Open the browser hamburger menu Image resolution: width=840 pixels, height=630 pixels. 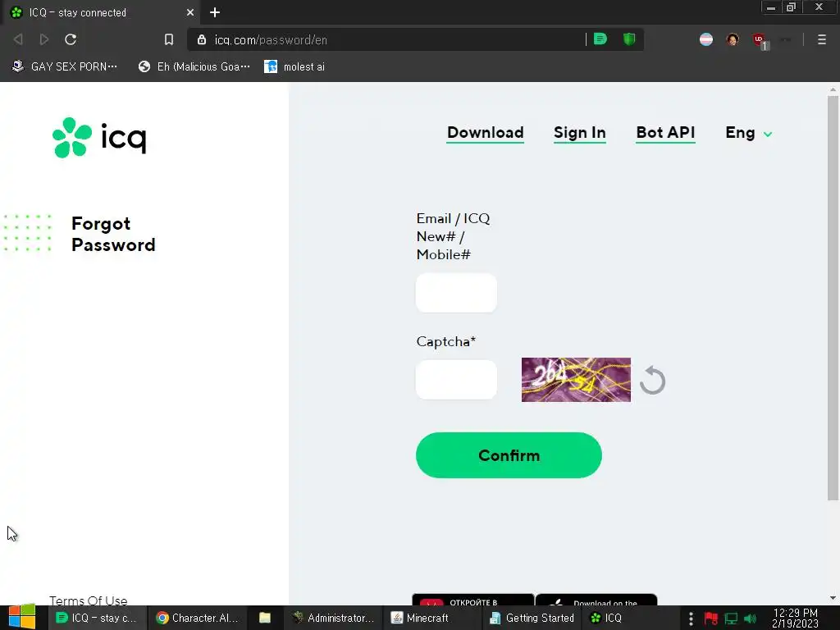[x=821, y=39]
